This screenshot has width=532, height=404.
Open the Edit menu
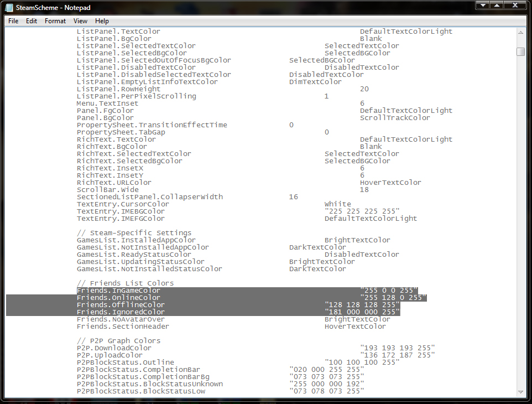(x=31, y=21)
